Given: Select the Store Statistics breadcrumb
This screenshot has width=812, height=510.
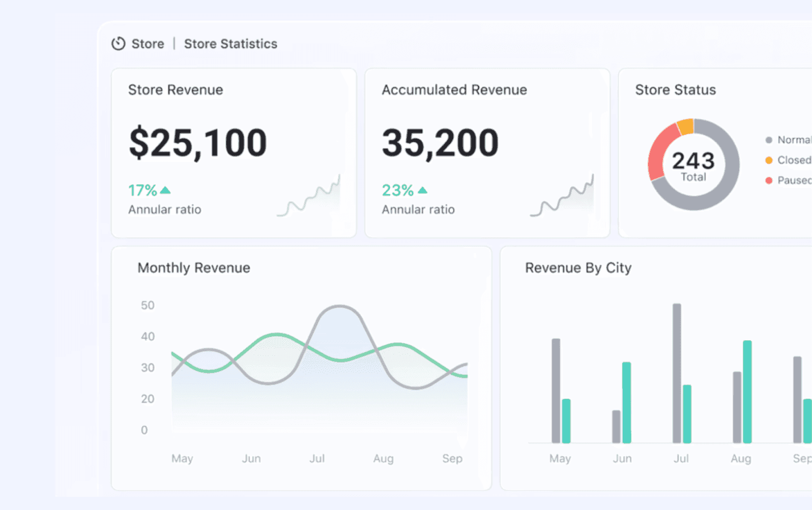Looking at the screenshot, I should coord(230,44).
